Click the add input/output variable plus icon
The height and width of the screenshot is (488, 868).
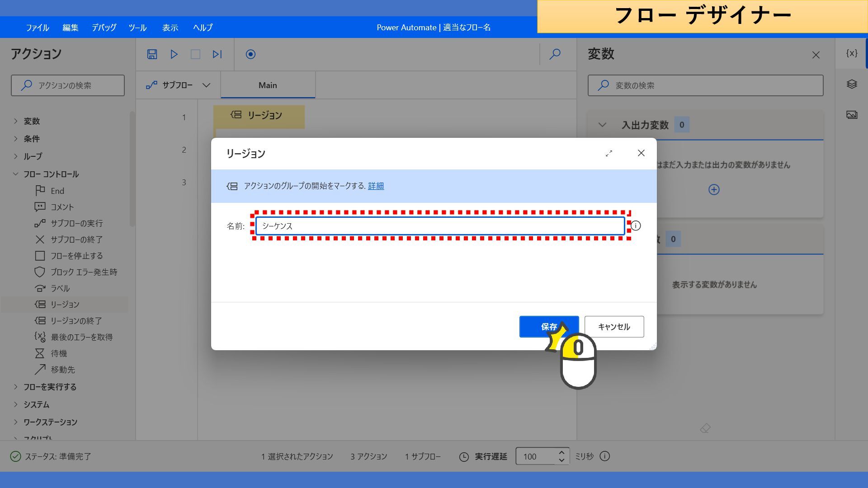[x=714, y=189]
